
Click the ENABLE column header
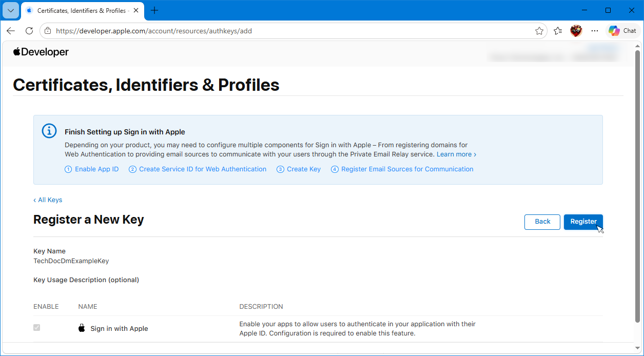(x=46, y=307)
